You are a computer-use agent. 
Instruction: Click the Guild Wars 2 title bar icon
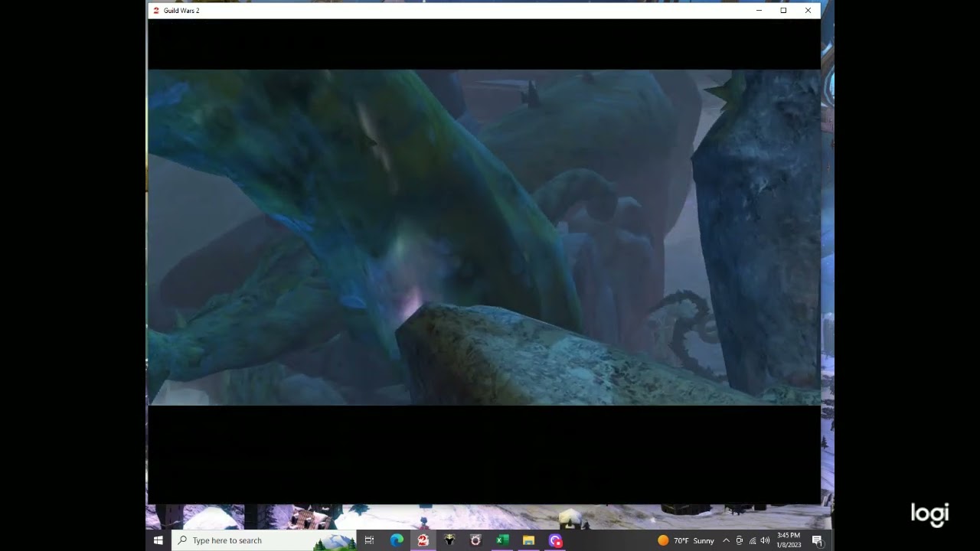tap(156, 11)
